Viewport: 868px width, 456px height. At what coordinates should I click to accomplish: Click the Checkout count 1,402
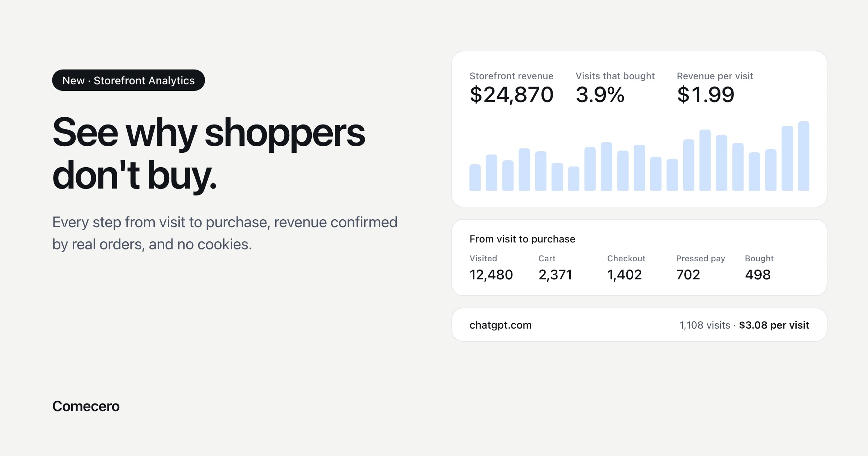(625, 275)
